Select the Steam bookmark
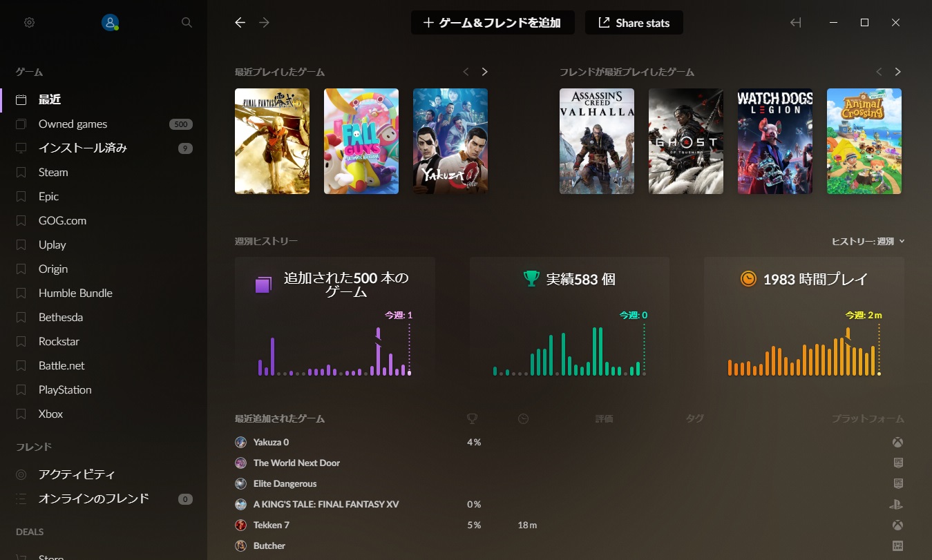Screen dimensions: 932x560 point(104,172)
